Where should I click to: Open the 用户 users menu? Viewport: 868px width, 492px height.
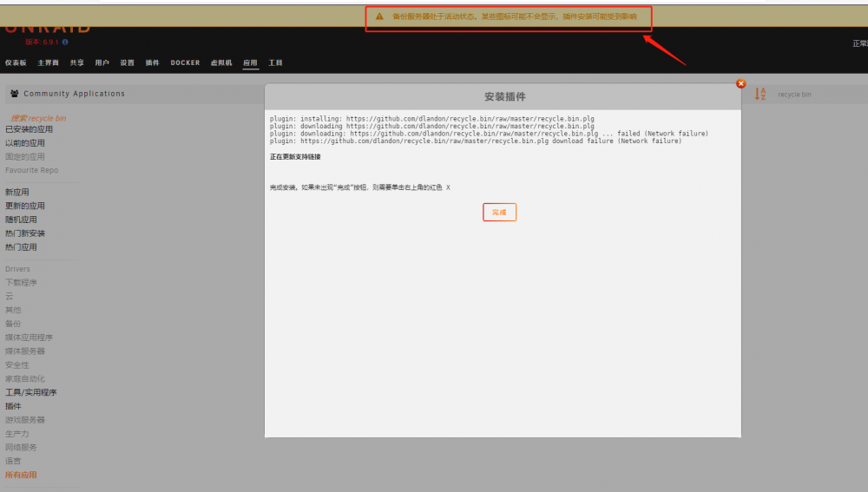tap(102, 62)
